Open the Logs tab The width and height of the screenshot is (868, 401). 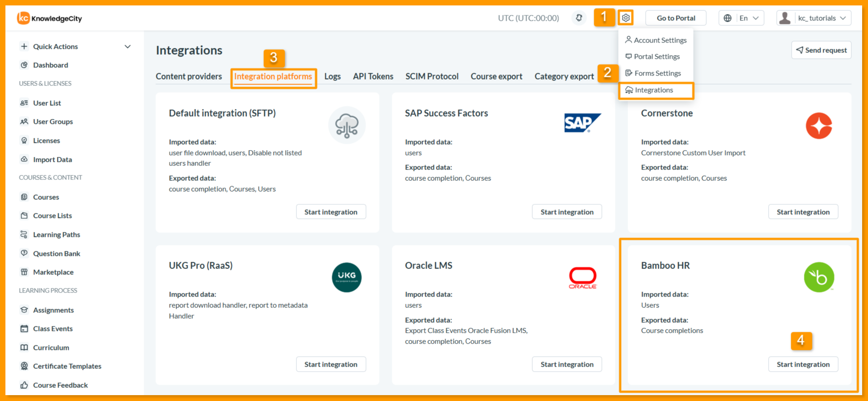(x=333, y=76)
